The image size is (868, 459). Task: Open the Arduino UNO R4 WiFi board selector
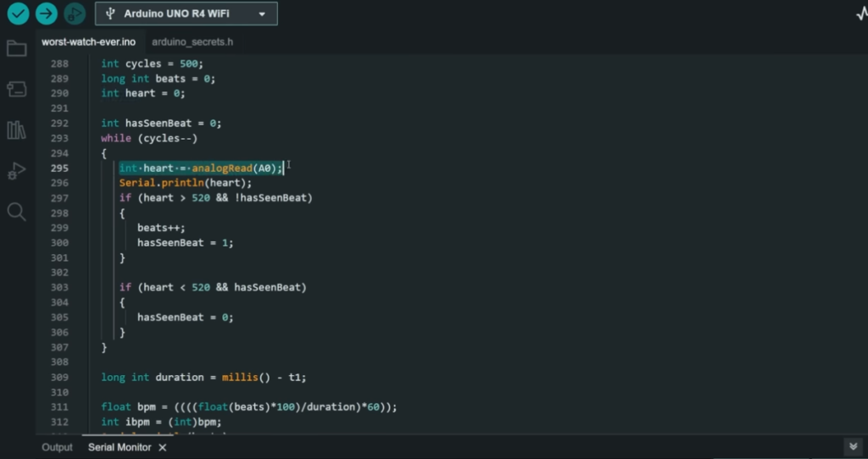pos(186,14)
